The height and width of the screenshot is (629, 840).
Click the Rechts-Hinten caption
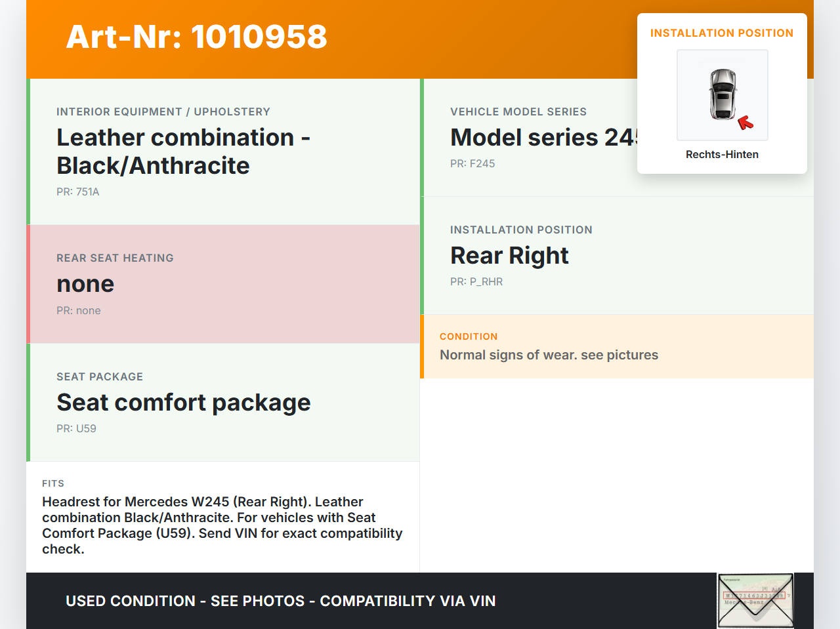point(722,154)
